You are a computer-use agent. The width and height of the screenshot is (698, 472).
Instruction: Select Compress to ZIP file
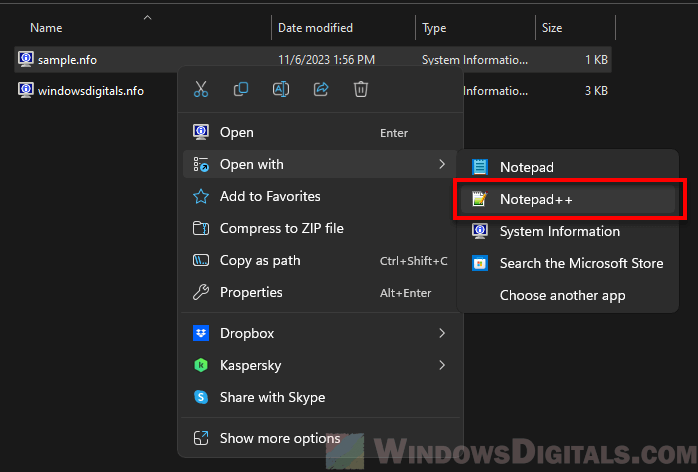coord(321,228)
